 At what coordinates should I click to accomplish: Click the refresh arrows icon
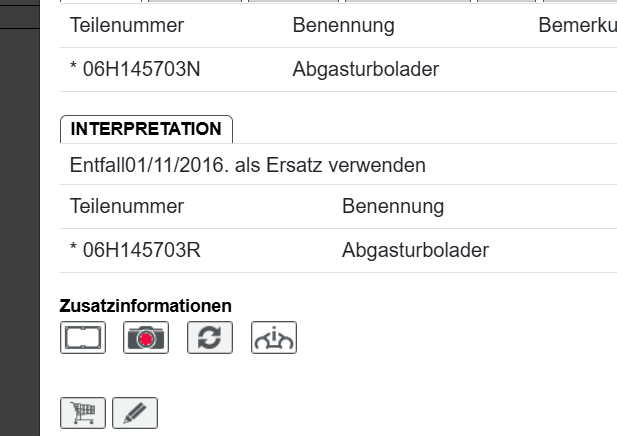[210, 338]
